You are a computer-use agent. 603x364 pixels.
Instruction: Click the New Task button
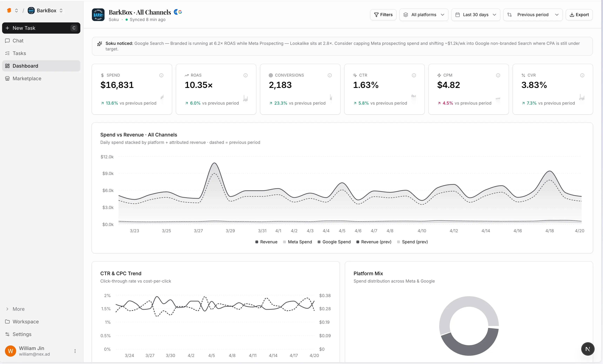(41, 28)
